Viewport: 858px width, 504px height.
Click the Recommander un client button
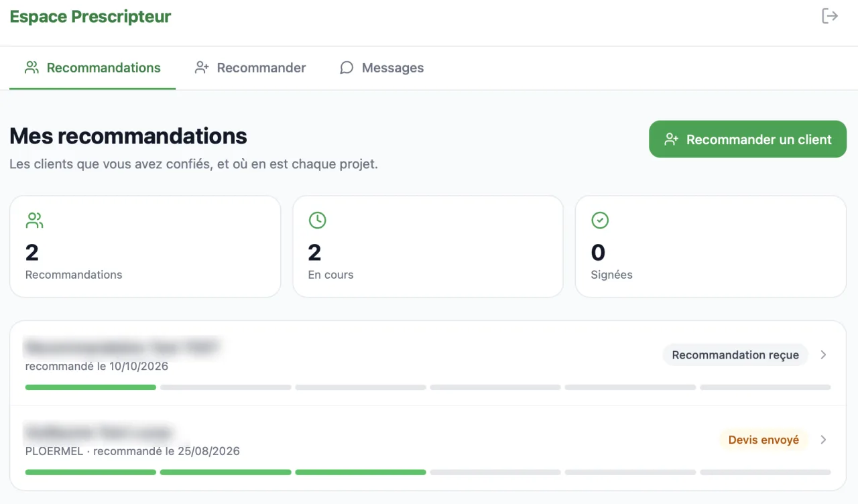click(x=747, y=139)
